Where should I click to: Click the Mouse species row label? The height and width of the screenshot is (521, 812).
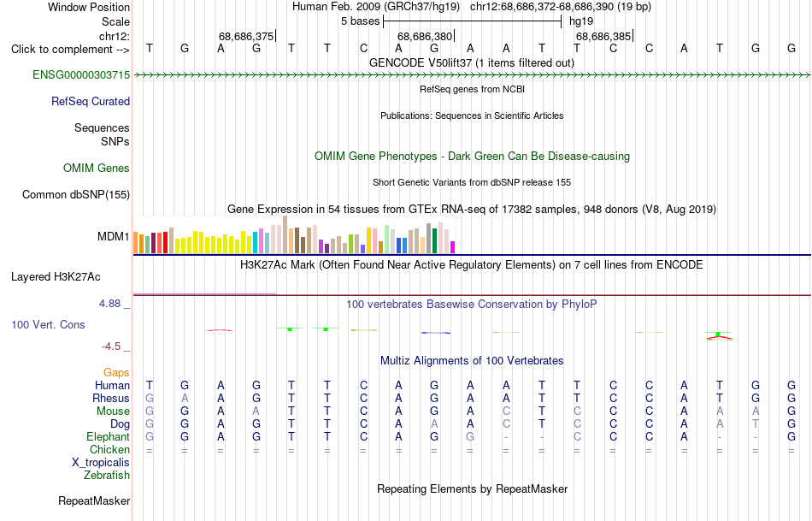coord(114,411)
